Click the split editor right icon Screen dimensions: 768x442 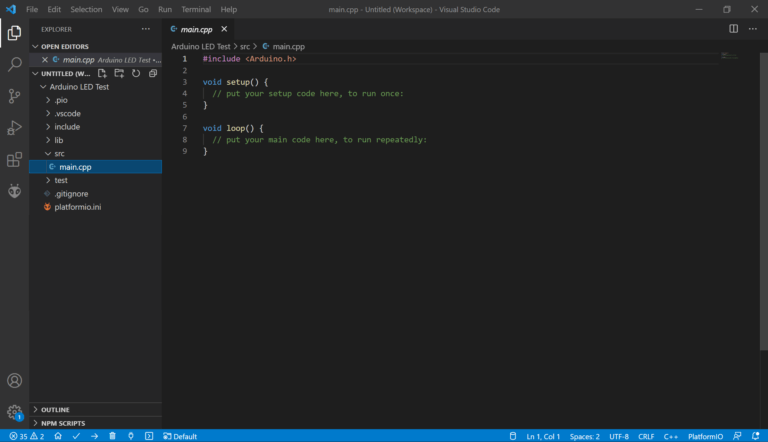(733, 29)
